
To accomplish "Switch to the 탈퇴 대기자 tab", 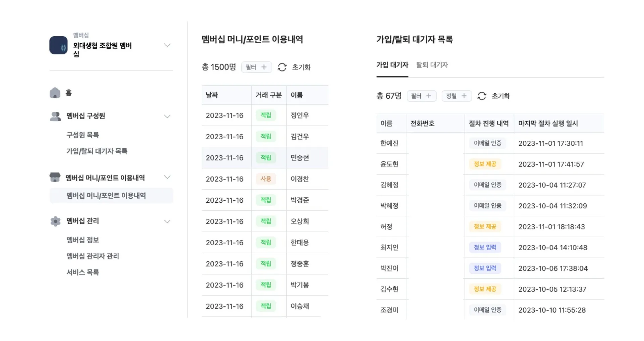I will [432, 65].
